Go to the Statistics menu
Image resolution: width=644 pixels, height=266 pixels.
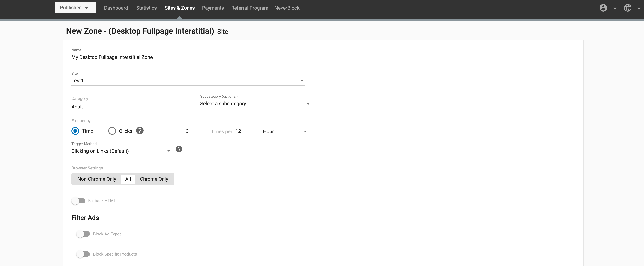(146, 8)
